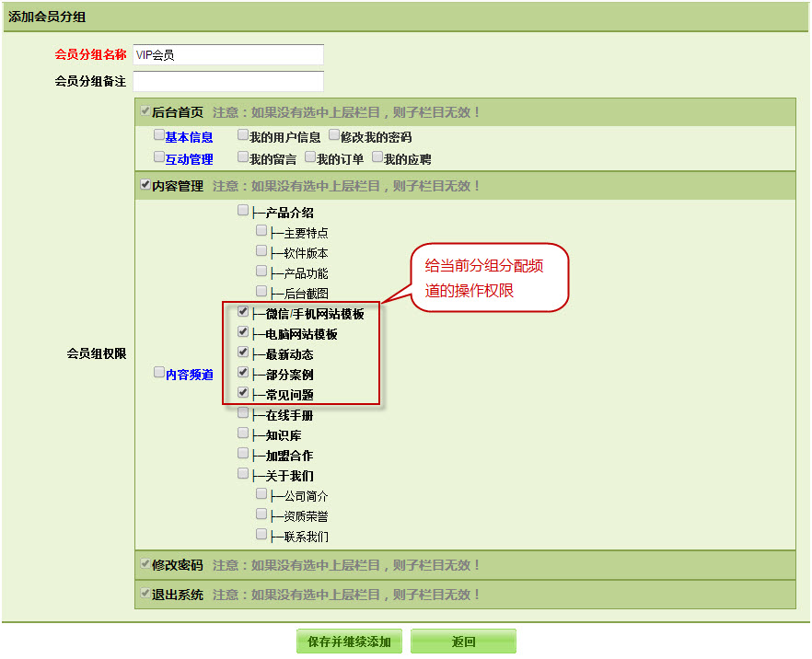Check the 加盟合作 checkbox
812x659 pixels.
coord(243,454)
